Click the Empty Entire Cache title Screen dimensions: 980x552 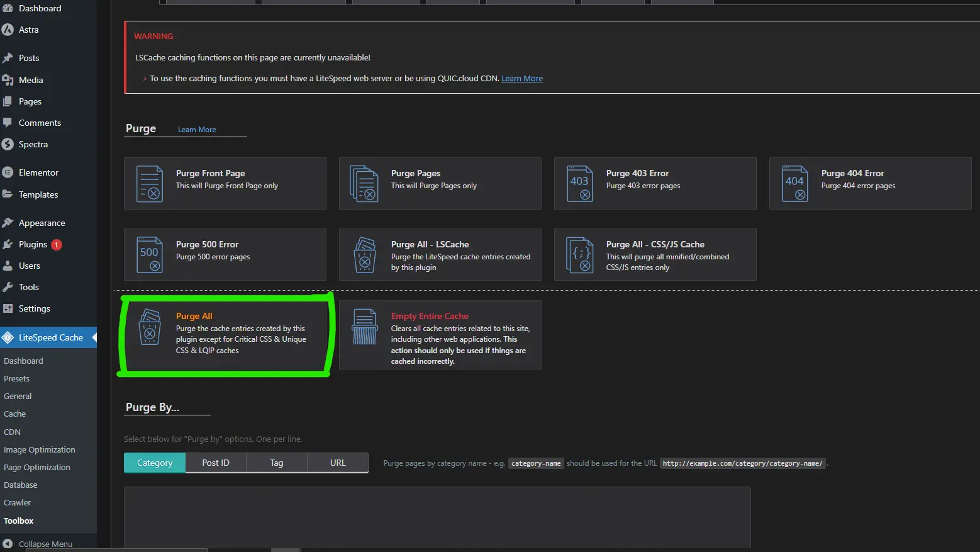point(430,316)
